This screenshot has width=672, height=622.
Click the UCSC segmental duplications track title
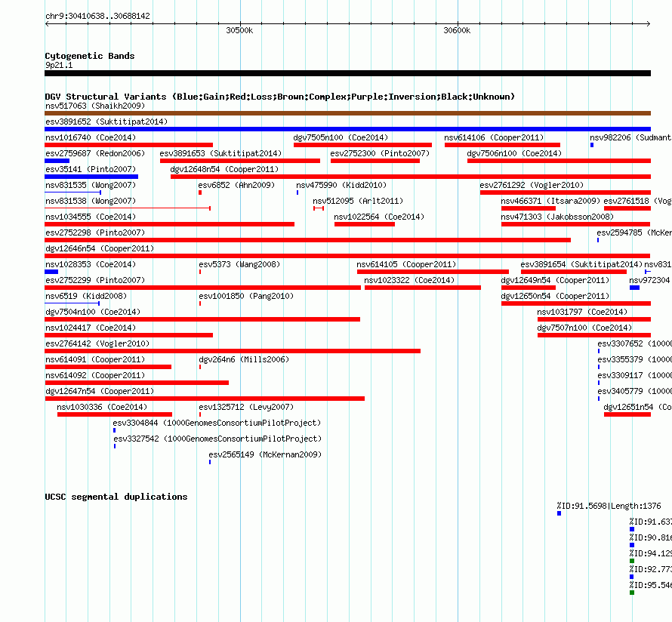[116, 497]
